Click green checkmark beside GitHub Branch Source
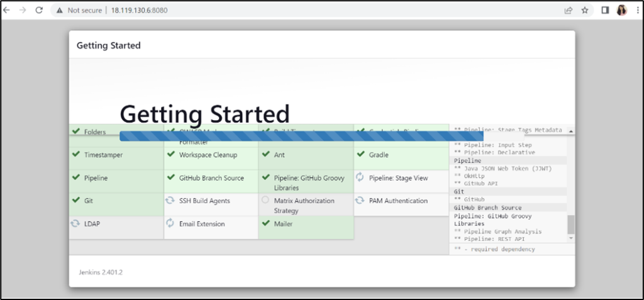The height and width of the screenshot is (300, 644). click(x=171, y=177)
